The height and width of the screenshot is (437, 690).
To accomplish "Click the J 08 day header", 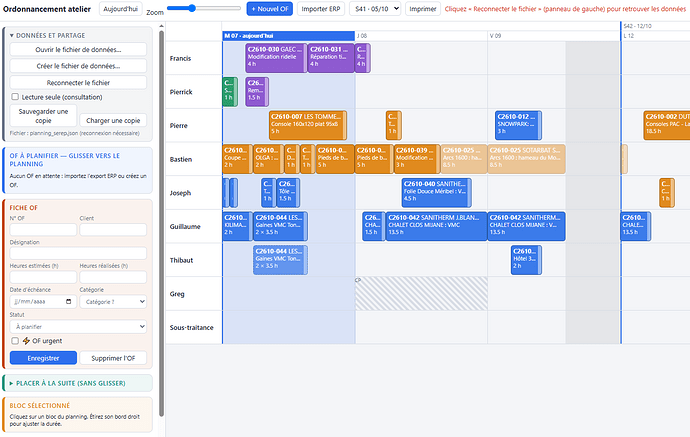I will (x=421, y=36).
